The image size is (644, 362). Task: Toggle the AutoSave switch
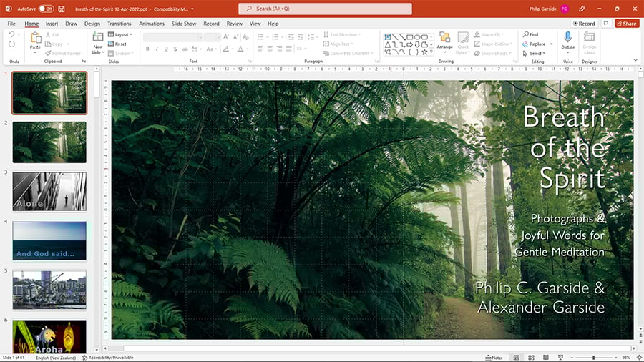coord(46,9)
